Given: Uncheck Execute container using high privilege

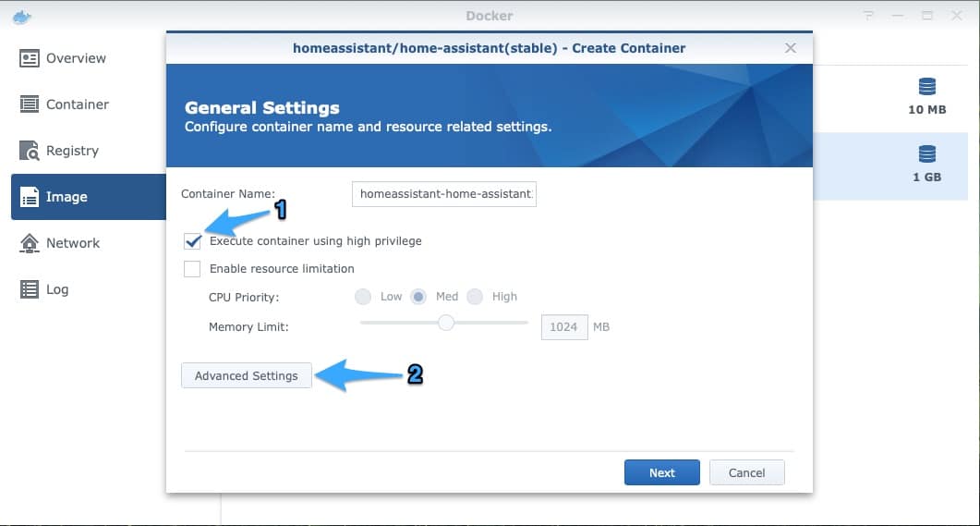Looking at the screenshot, I should click(192, 241).
